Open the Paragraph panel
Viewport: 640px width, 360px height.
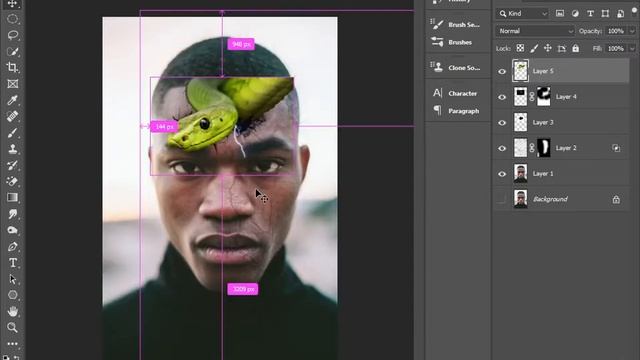456,111
